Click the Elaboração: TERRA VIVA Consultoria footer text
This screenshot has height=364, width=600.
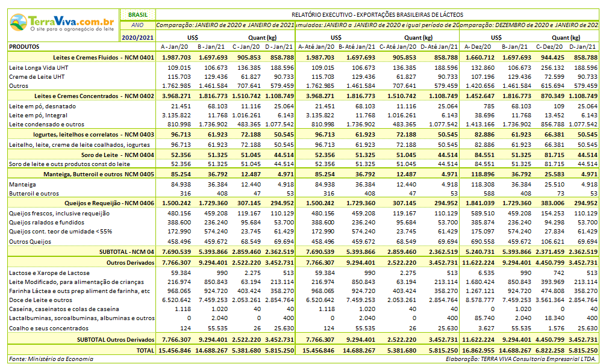(x=521, y=359)
